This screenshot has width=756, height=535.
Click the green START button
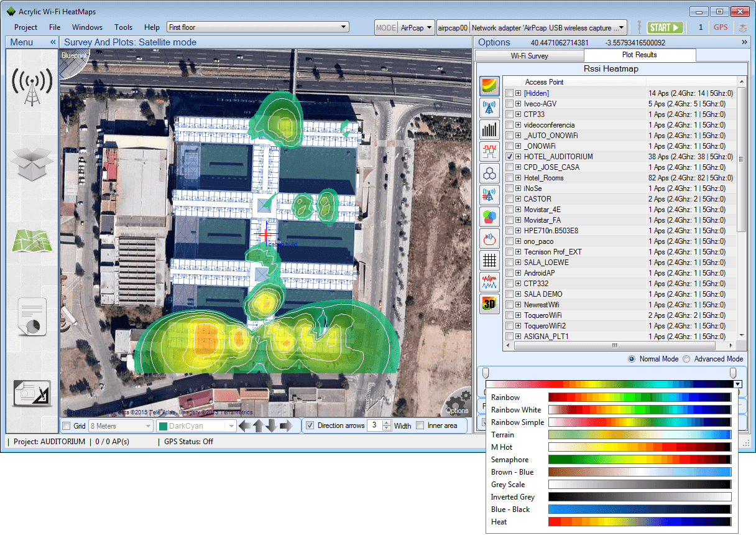click(665, 27)
